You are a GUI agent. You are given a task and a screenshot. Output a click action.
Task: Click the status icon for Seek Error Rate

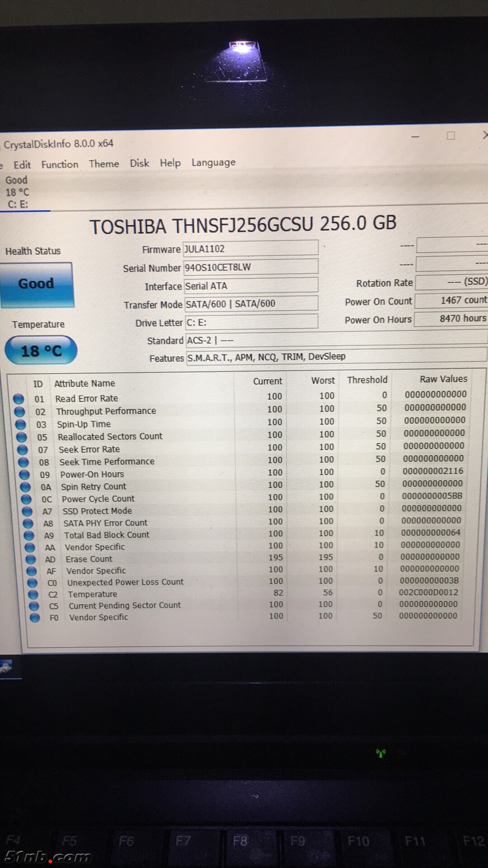point(22,449)
